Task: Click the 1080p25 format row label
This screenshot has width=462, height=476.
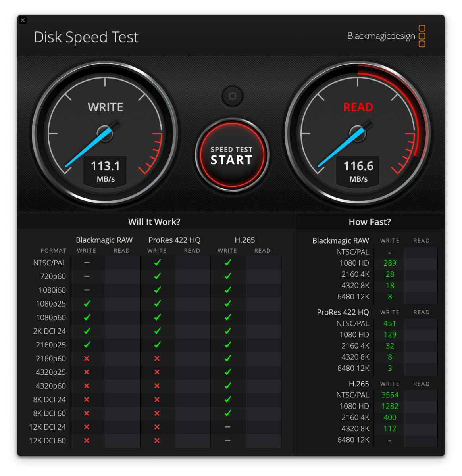Action: tap(51, 304)
